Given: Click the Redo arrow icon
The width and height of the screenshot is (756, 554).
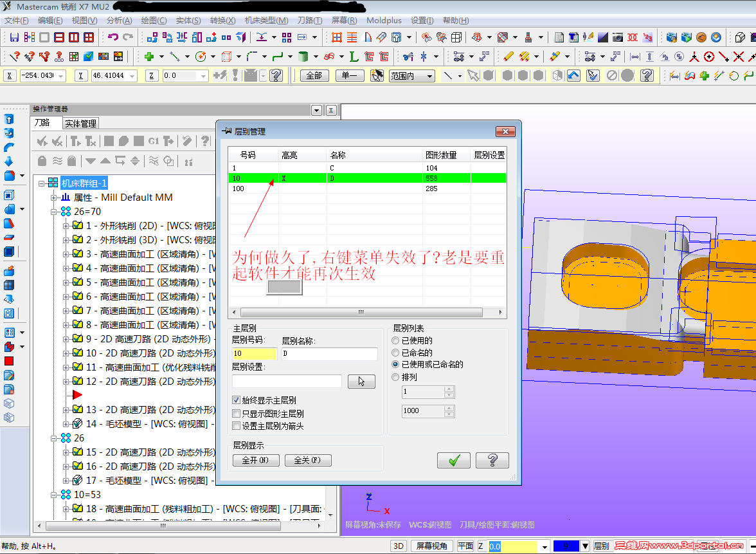Looking at the screenshot, I should tap(128, 37).
